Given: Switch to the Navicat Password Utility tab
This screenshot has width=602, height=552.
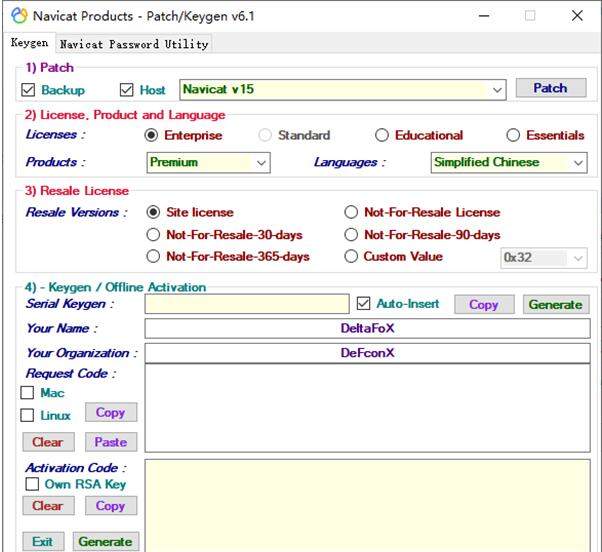Looking at the screenshot, I should pyautogui.click(x=134, y=44).
